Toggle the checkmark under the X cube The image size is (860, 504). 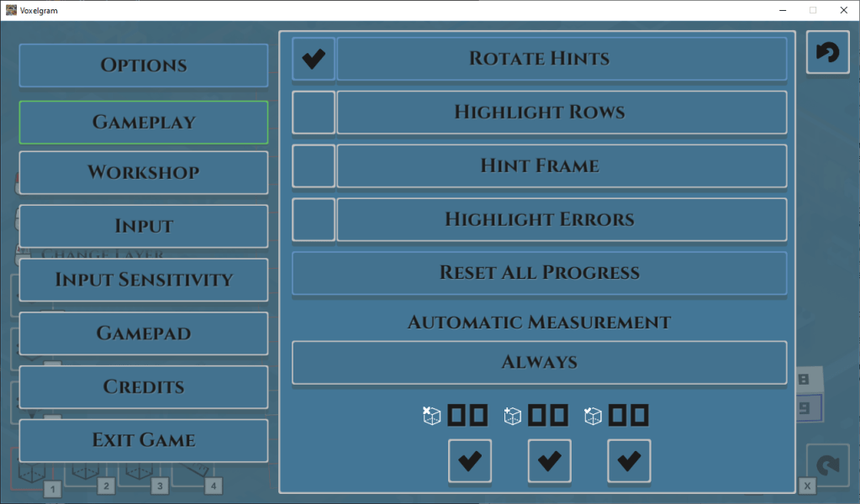tap(470, 460)
